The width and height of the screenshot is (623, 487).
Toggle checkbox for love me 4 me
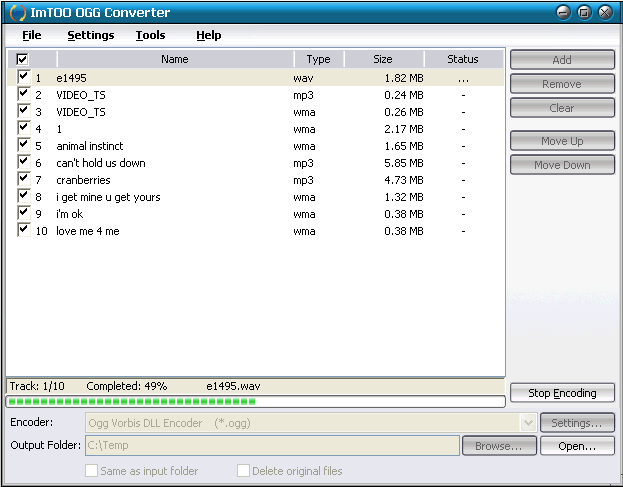[23, 230]
